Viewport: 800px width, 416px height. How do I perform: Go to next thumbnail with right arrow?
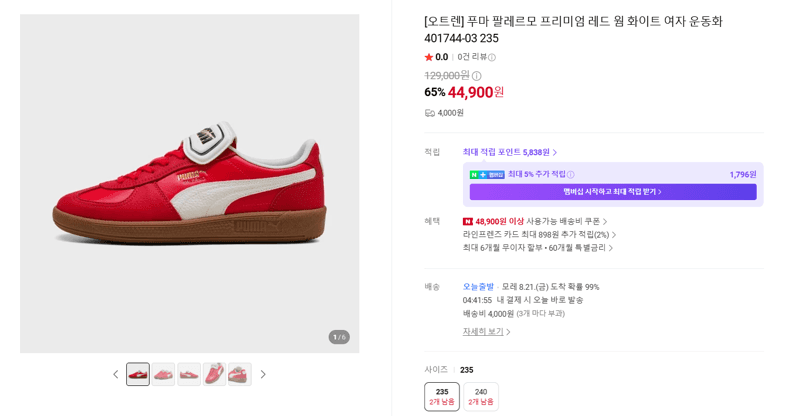coord(263,374)
